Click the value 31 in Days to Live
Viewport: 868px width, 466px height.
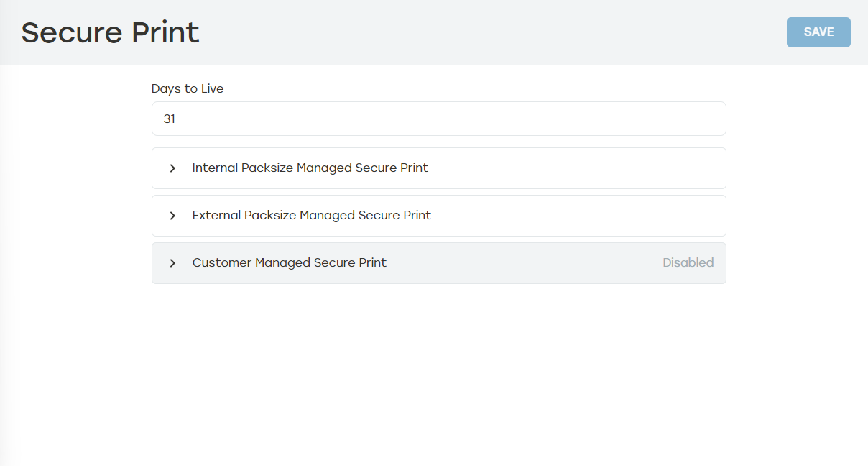170,119
